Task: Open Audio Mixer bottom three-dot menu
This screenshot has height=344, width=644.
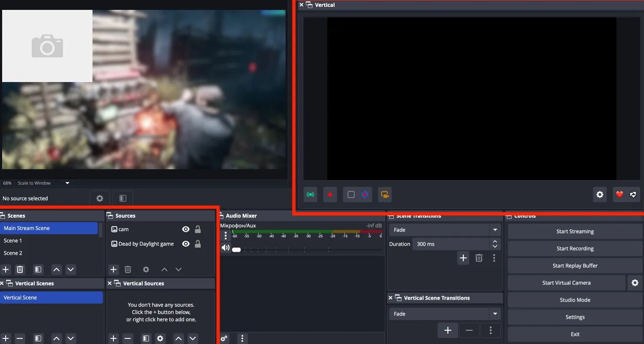Action: pos(243,338)
